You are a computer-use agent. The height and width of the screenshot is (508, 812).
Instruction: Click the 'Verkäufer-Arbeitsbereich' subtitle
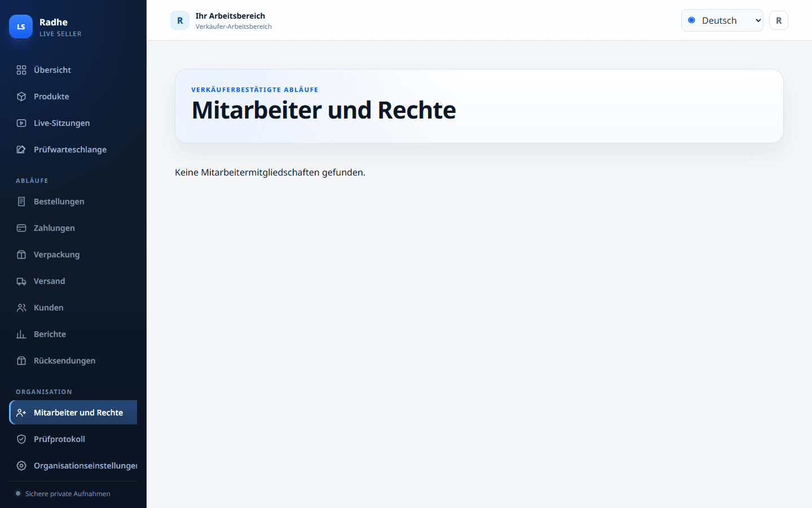233,27
